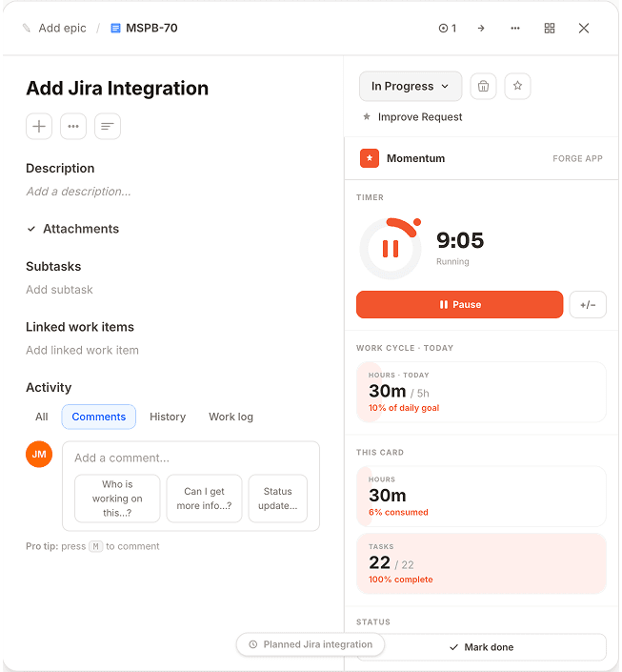Click the +/- time adjust button

[588, 305]
